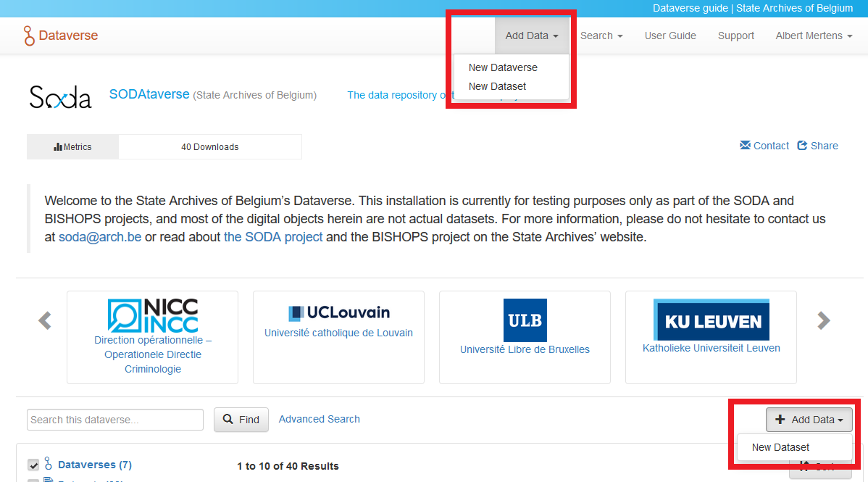868x482 pixels.
Task: Show next featured dataverses with right arrow
Action: tap(824, 320)
